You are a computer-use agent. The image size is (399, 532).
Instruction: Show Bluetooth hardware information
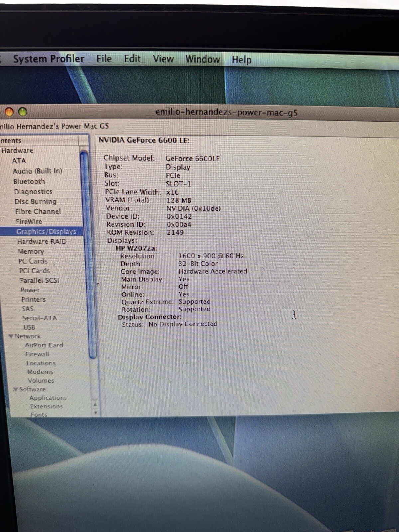pyautogui.click(x=29, y=181)
